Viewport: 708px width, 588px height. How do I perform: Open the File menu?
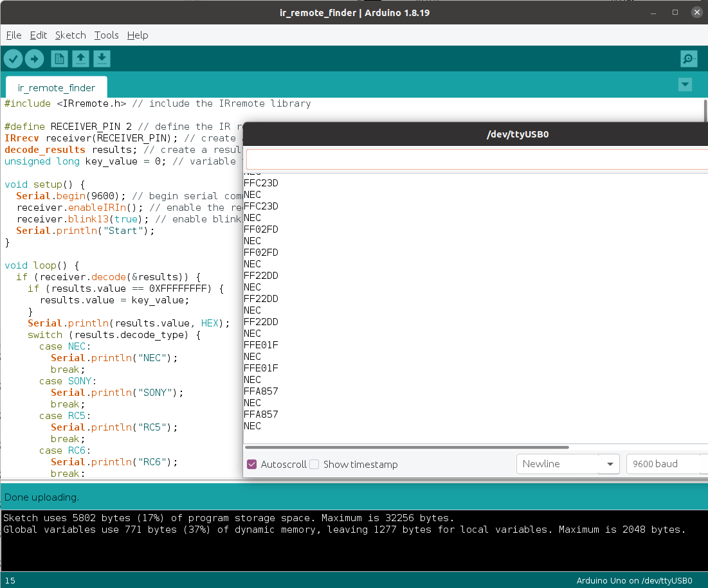14,35
